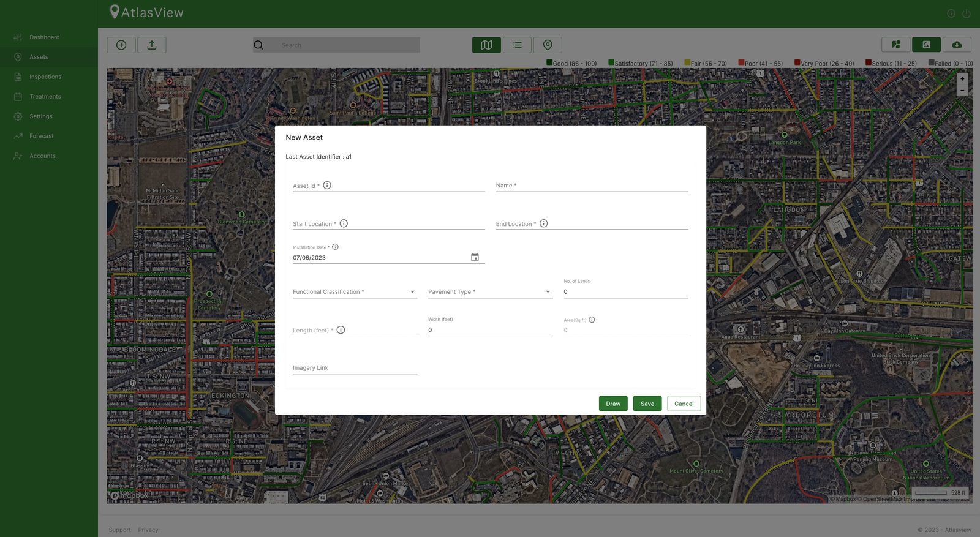Click the Length (feet) info icon
Screen dimensions: 980x537
click(x=341, y=330)
